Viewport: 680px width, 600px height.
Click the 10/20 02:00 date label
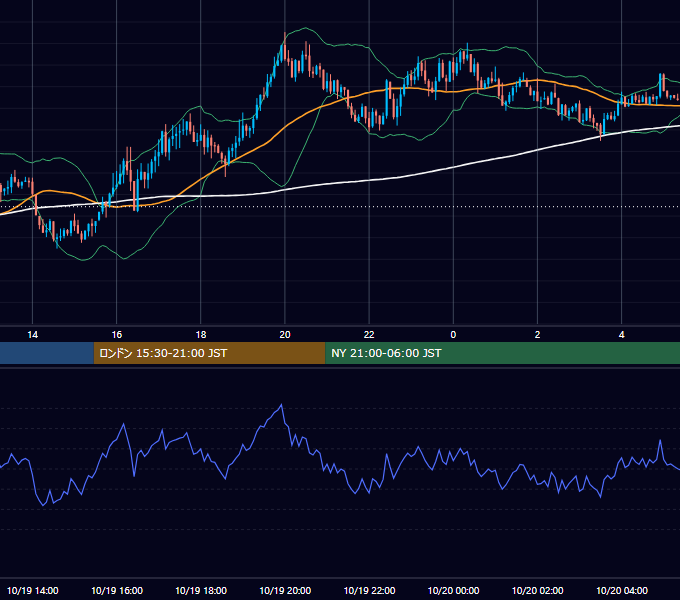pyautogui.click(x=537, y=590)
